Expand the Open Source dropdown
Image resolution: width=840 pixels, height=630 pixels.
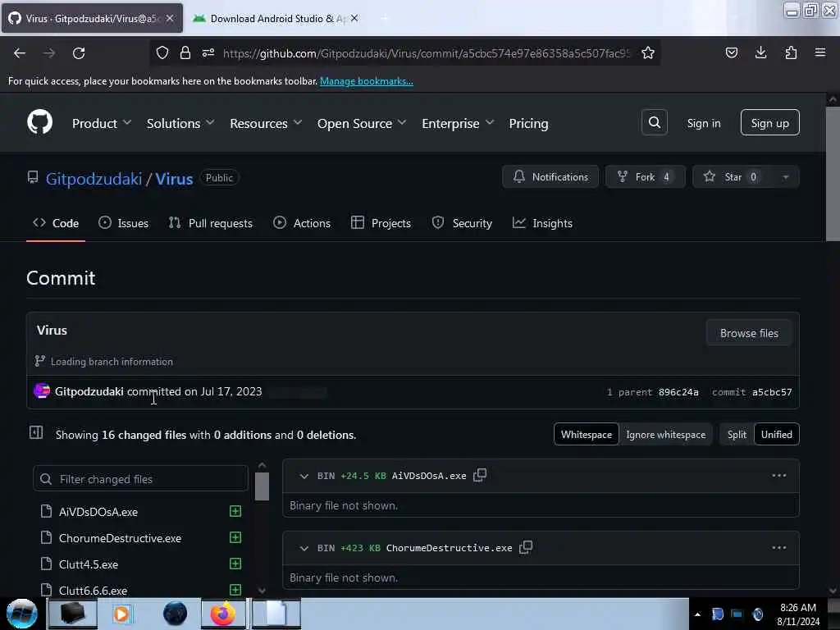[x=362, y=123]
